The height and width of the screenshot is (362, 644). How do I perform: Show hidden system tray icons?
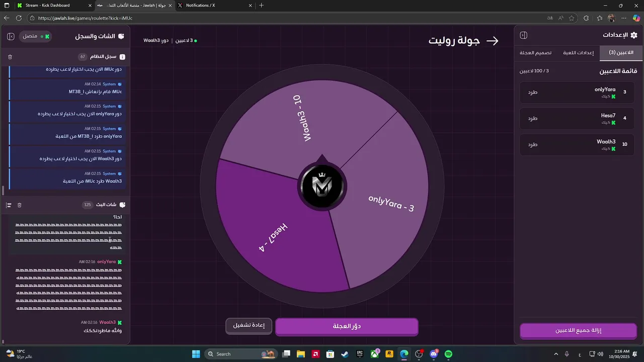click(556, 354)
